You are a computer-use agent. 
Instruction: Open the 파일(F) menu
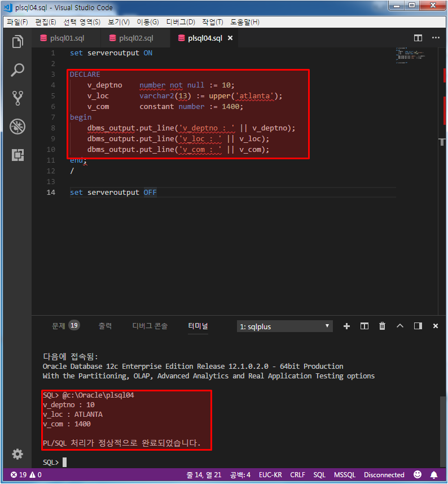click(x=17, y=22)
